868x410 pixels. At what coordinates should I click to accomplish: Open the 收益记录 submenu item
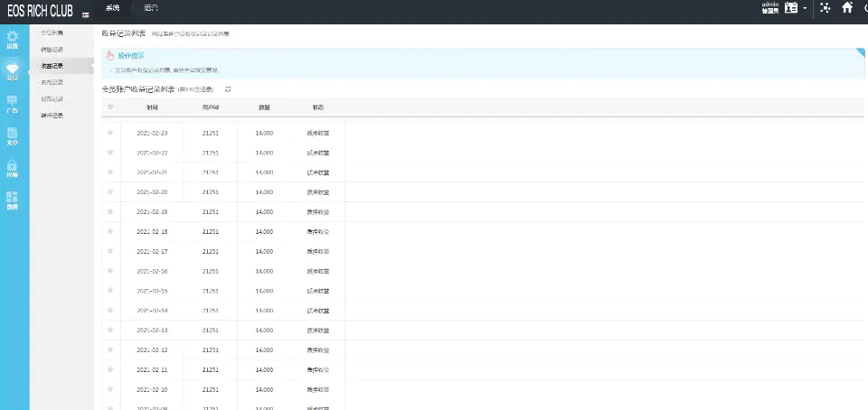52,66
